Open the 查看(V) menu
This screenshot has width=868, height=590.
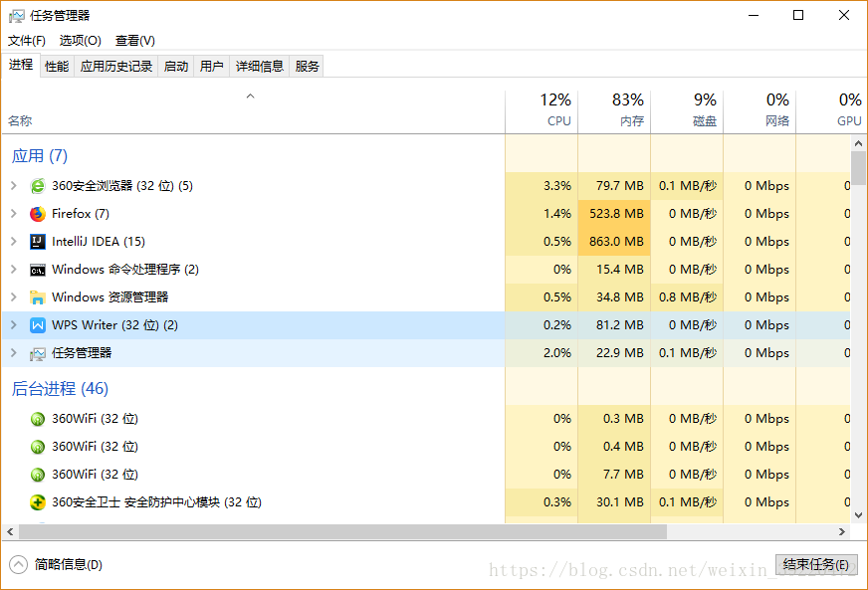pos(135,41)
